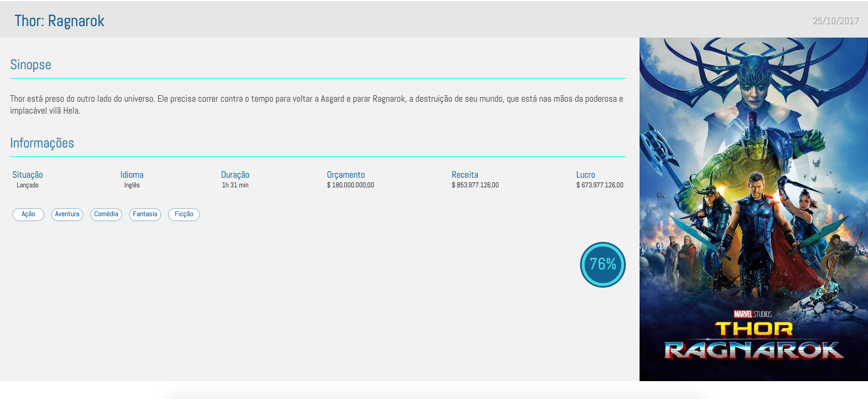Select the Aventura genre tag
Image resolution: width=868 pixels, height=399 pixels.
click(x=67, y=214)
